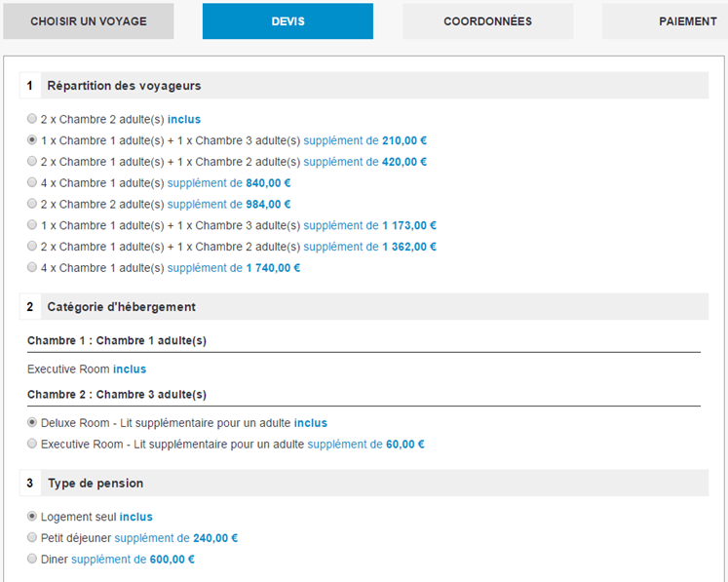Select Deluxe Room with extra bed included
Screen dimensions: 728x582
click(32, 423)
